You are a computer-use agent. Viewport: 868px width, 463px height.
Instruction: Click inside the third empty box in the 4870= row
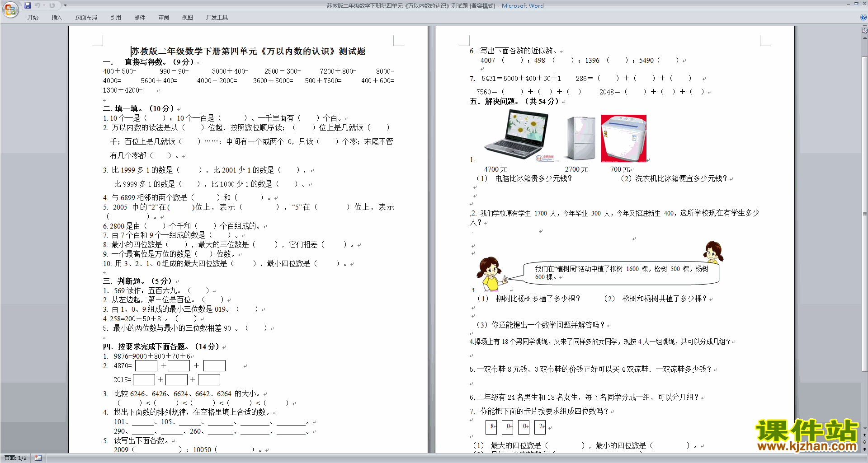point(214,365)
